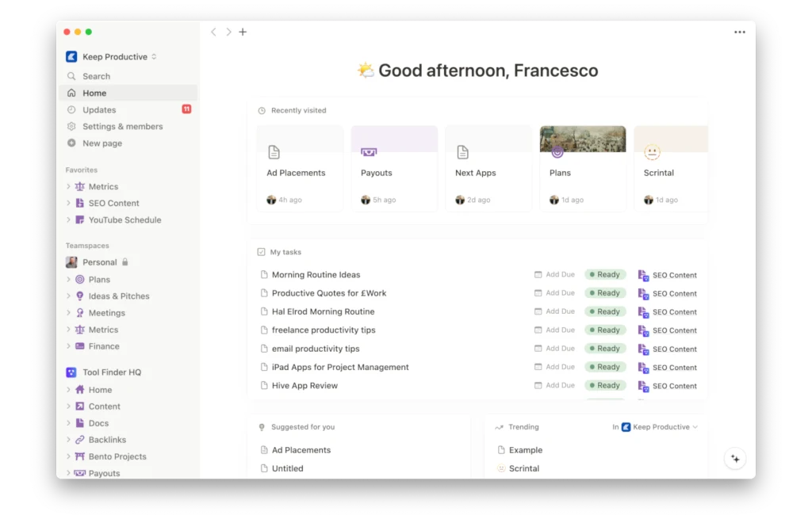Click the YouTube Schedule page icon

click(x=80, y=220)
